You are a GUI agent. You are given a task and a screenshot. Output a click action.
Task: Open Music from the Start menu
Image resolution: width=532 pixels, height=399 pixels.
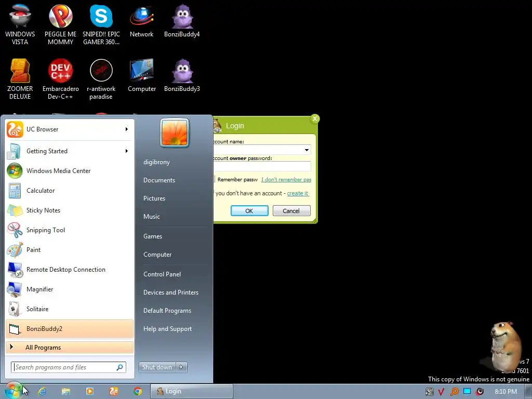pyautogui.click(x=151, y=217)
